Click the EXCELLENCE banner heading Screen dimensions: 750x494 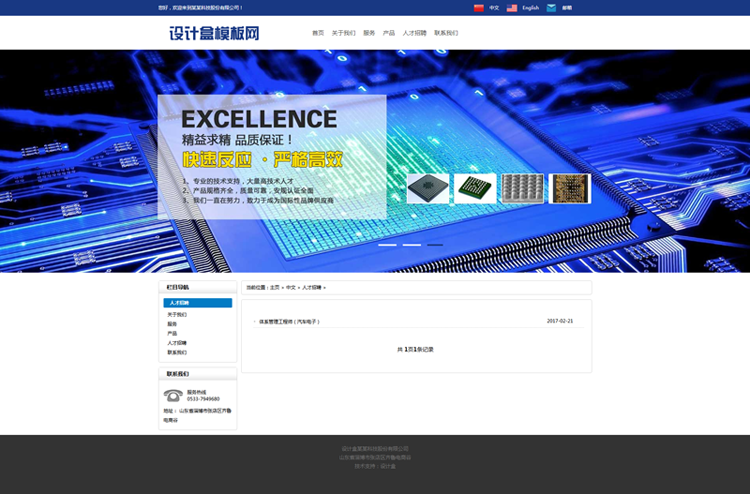pos(259,119)
